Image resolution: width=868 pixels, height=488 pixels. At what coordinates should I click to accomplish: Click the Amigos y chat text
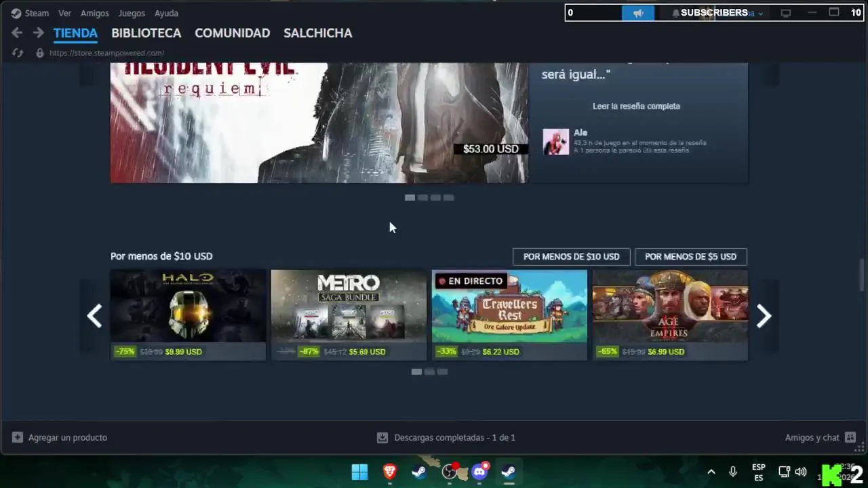(812, 438)
